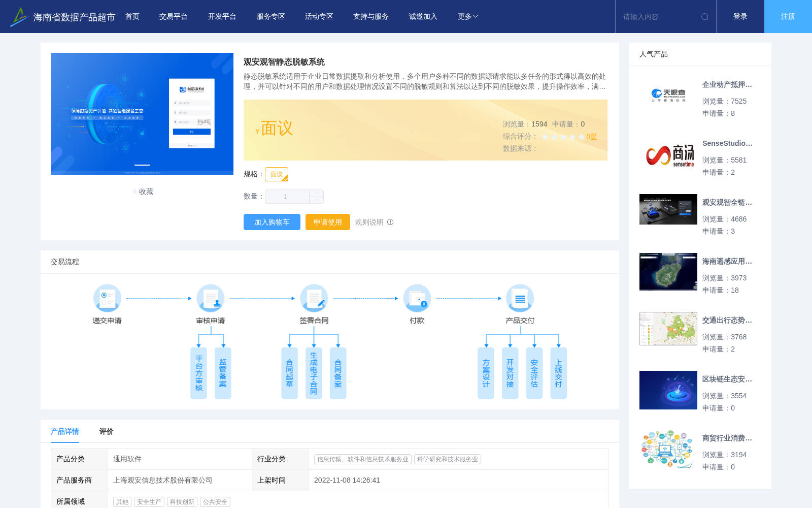812x508 pixels.
Task: Click the main product preview image
Action: pyautogui.click(x=142, y=114)
